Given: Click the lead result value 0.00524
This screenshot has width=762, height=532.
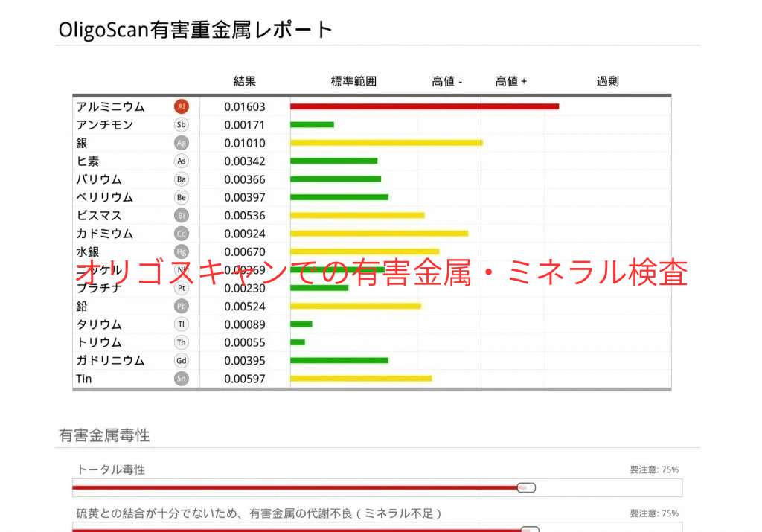Looking at the screenshot, I should pyautogui.click(x=244, y=306).
